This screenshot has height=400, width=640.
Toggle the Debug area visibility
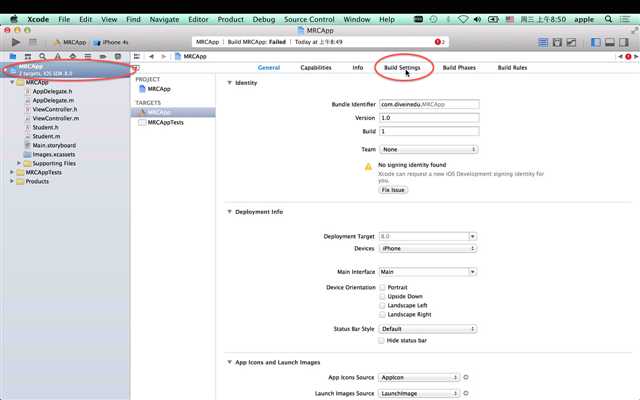coord(610,42)
